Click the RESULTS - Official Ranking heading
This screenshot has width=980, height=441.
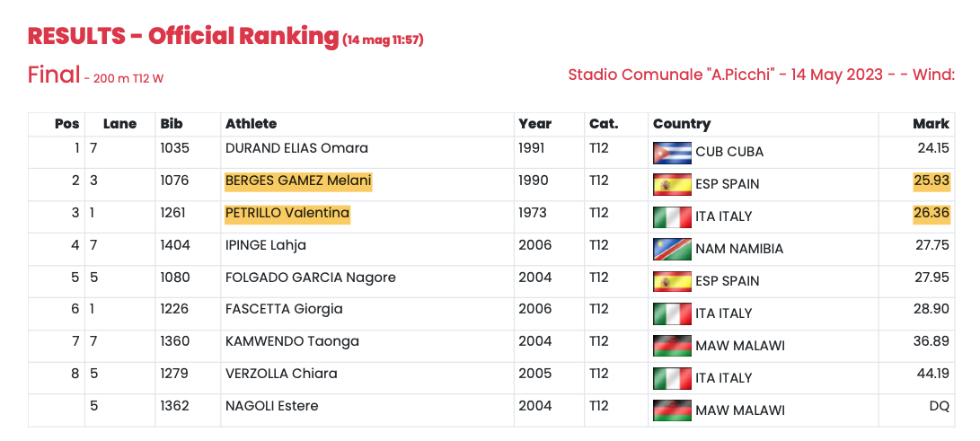182,36
